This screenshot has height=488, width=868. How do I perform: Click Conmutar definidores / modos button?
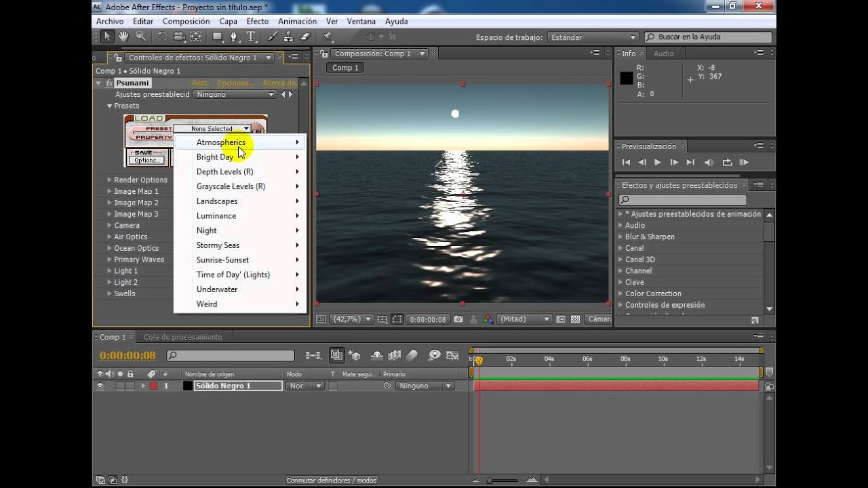pos(332,481)
